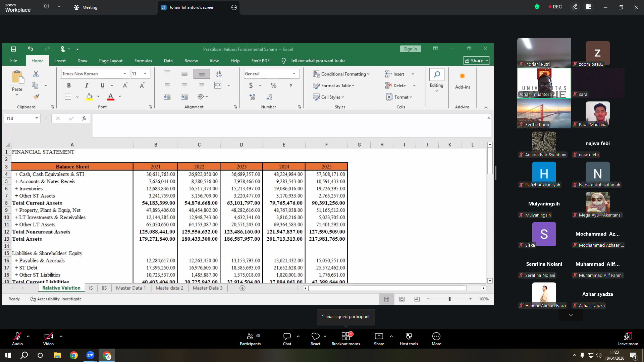This screenshot has width=644, height=362.
Task: Increase font size with the larger A
Action: [125, 85]
